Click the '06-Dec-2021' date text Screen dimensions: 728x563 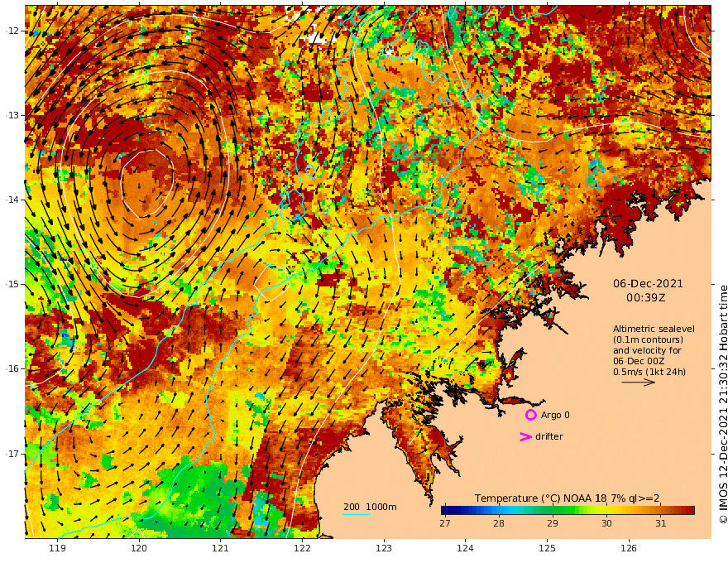[648, 283]
